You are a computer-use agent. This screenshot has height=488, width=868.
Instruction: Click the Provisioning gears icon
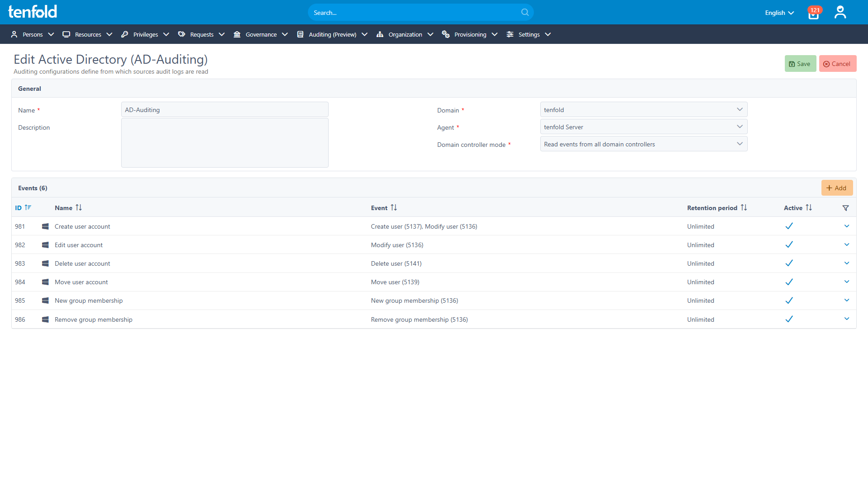coord(446,34)
